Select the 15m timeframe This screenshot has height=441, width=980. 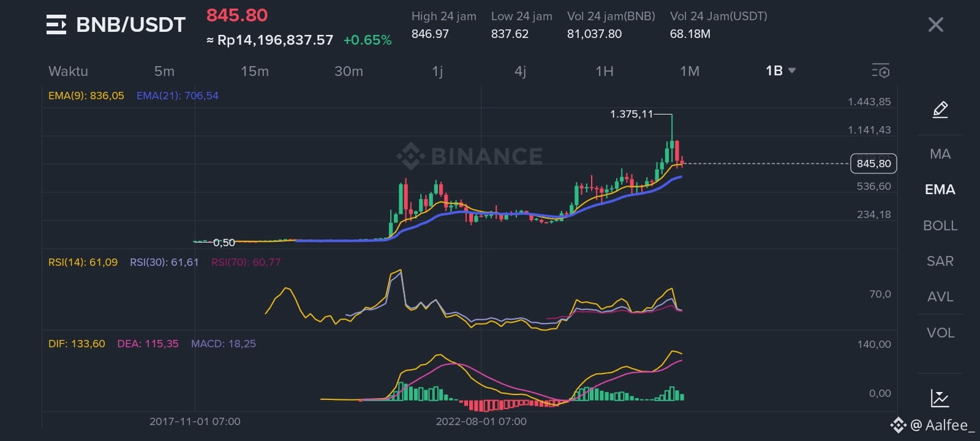pos(255,71)
